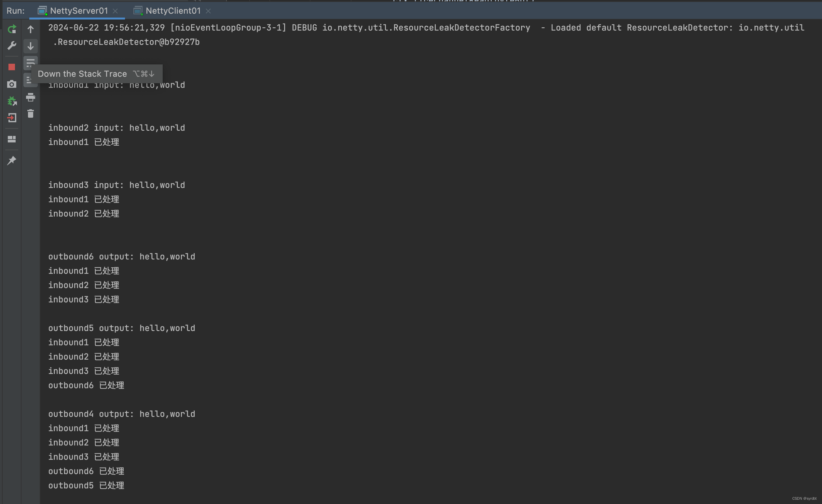822x504 pixels.
Task: Click 'outbound6 已处理' under outbound5 output
Action: 86,385
